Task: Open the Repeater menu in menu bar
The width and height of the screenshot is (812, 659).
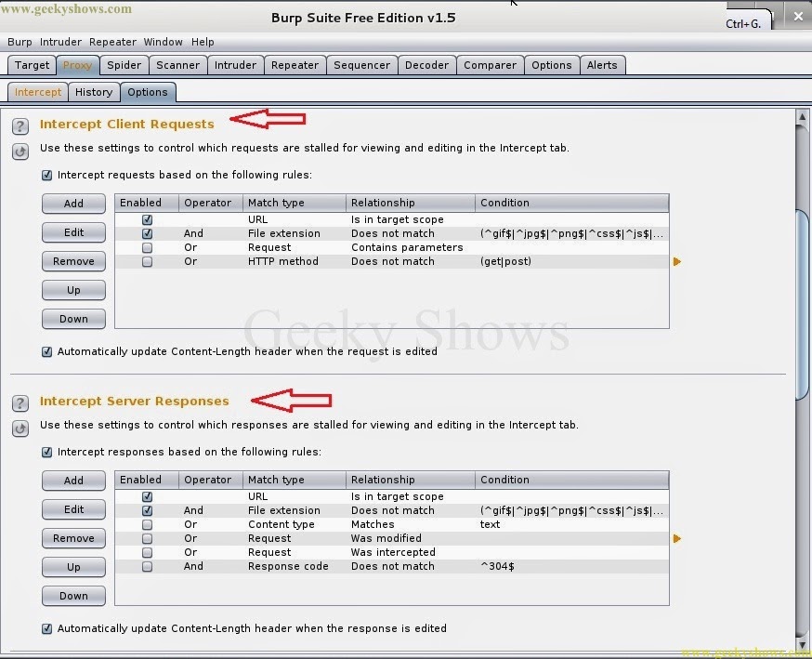Action: coord(112,42)
